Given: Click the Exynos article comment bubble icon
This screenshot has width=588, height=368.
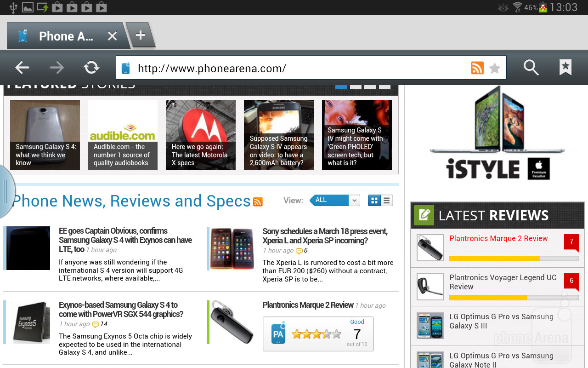Looking at the screenshot, I should (96, 324).
